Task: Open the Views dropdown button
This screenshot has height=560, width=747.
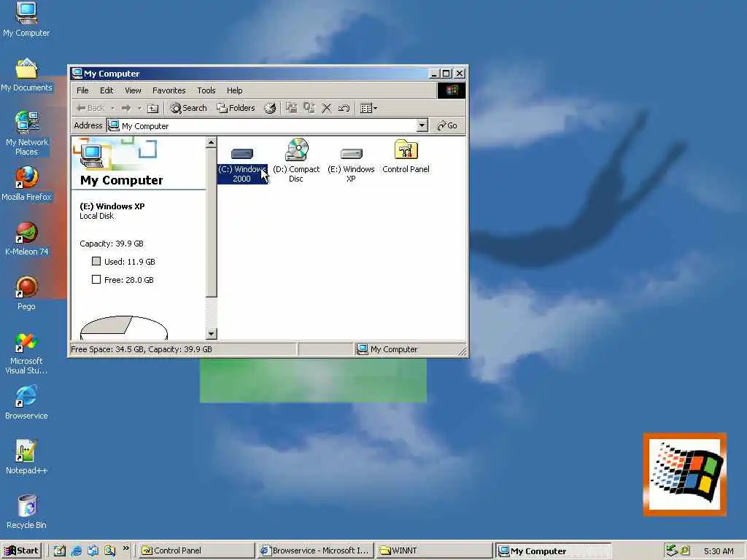Action: (x=368, y=108)
